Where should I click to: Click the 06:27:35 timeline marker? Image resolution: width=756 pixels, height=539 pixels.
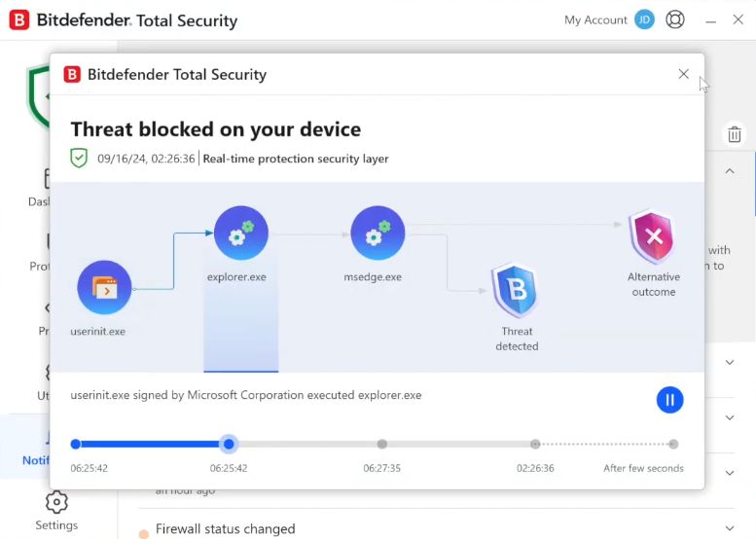(382, 445)
